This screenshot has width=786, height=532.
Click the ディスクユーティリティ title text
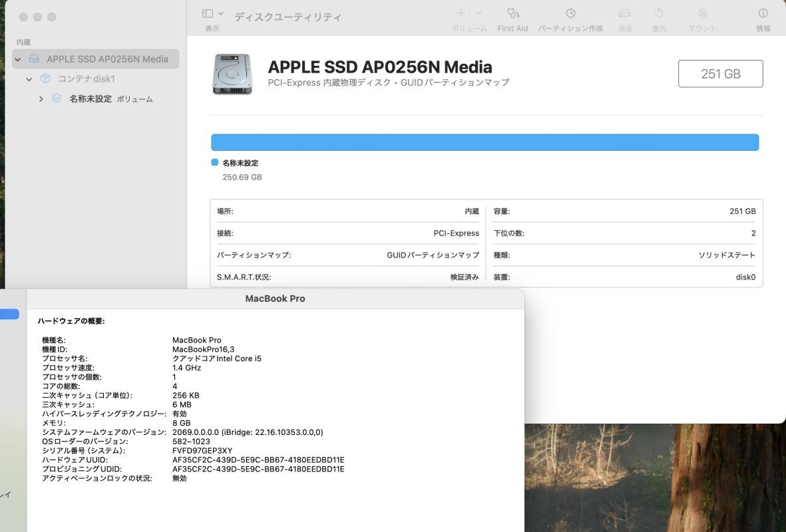[286, 17]
